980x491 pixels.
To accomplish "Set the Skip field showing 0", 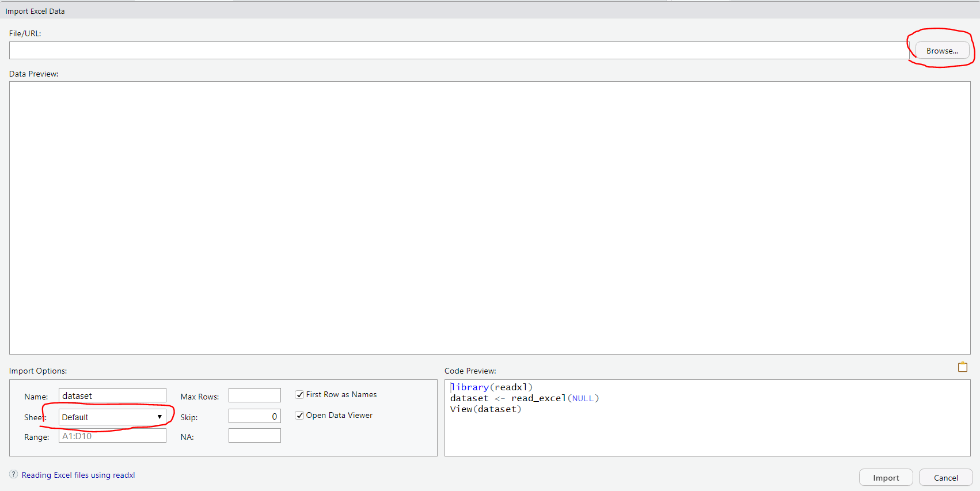I will [255, 416].
